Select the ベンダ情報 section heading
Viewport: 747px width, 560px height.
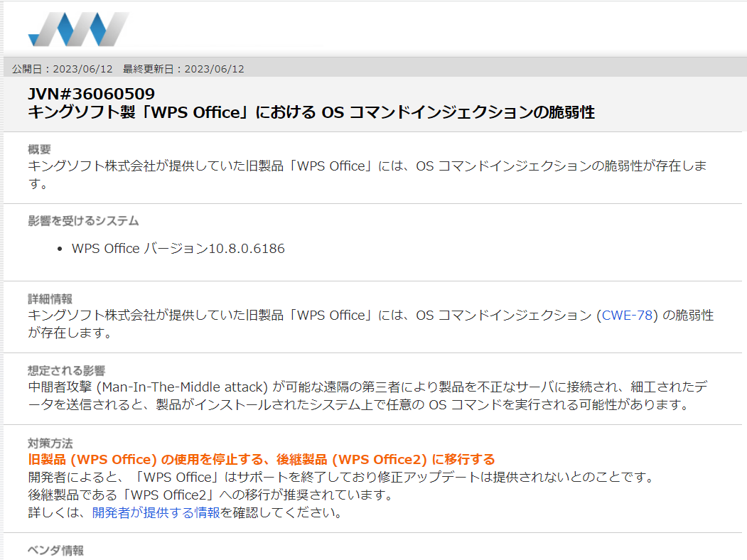tap(55, 550)
